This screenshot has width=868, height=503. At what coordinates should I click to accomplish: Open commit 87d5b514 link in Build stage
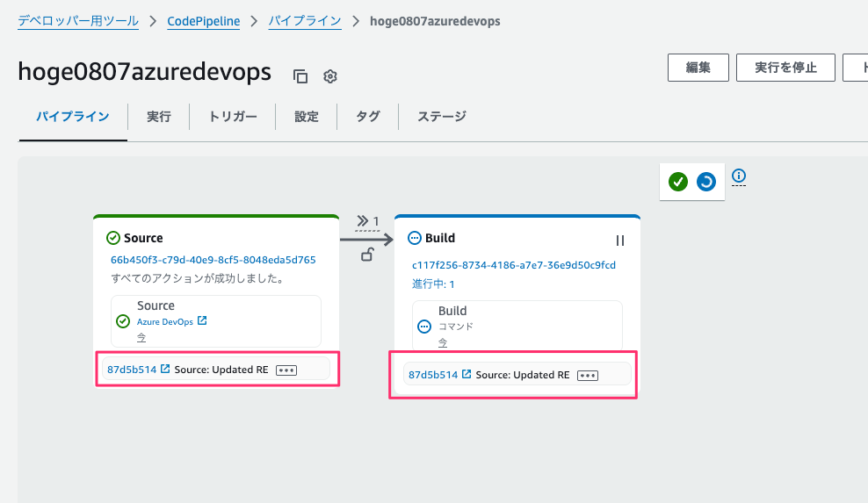[x=433, y=375]
